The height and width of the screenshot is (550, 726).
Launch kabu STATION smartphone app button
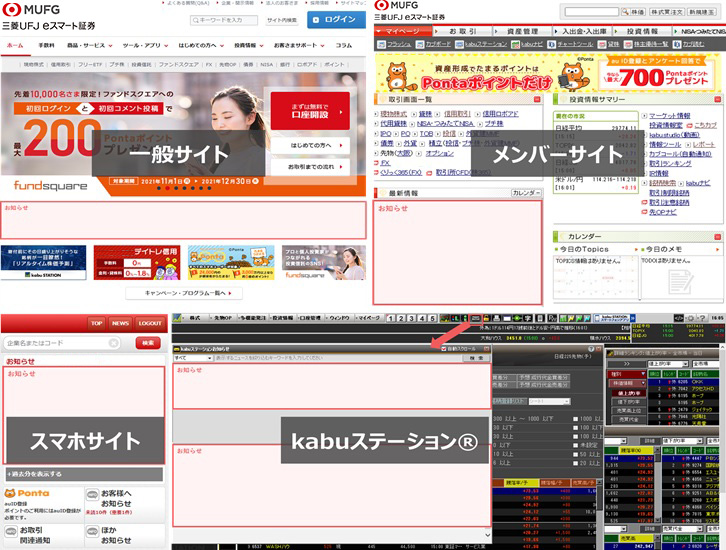(x=614, y=318)
